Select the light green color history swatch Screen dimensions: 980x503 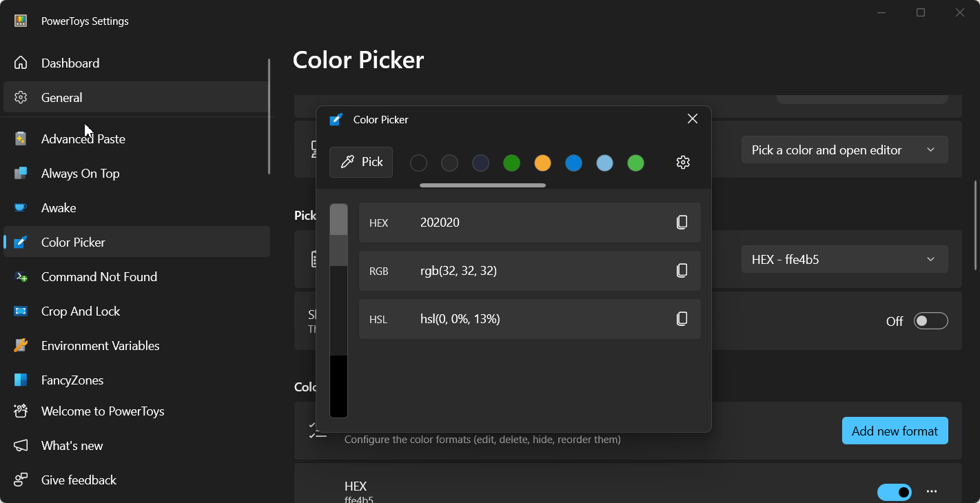[635, 163]
